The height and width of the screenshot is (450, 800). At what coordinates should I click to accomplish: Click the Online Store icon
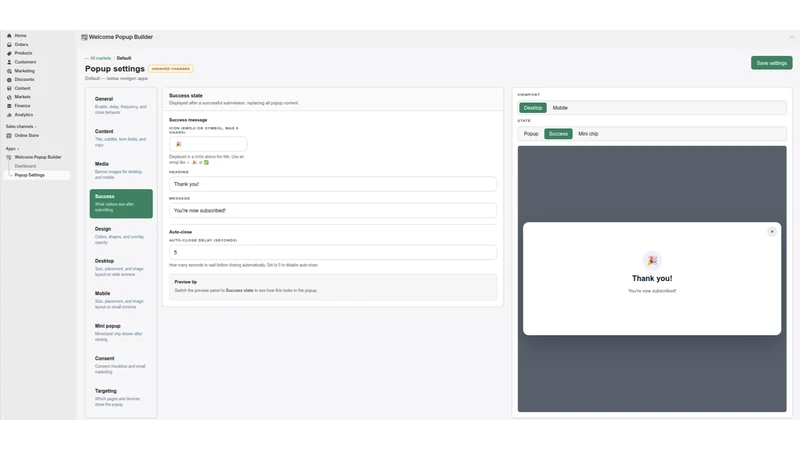pyautogui.click(x=9, y=136)
